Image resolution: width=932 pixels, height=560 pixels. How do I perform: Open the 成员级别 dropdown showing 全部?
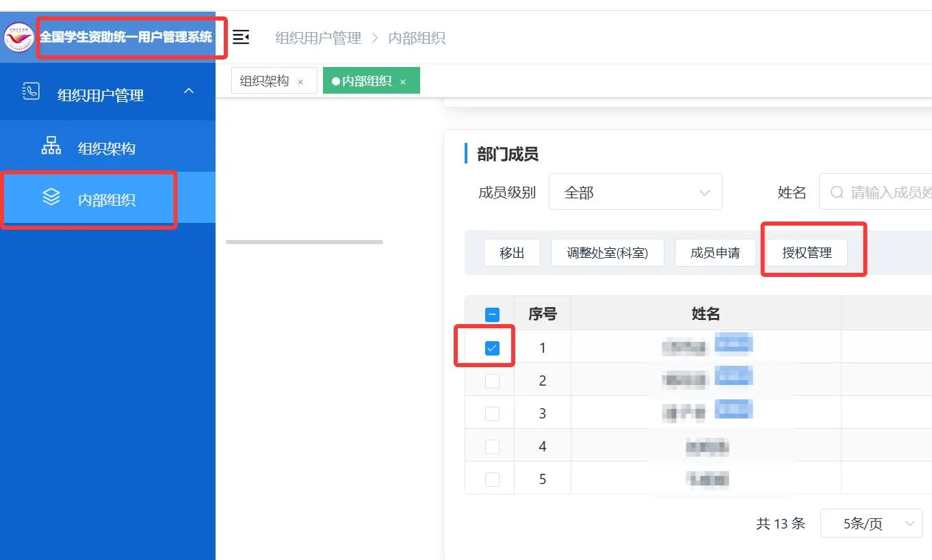tap(635, 193)
